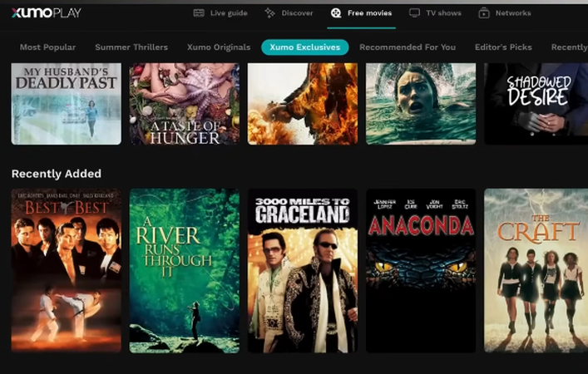Click the Free movies film reel icon

[x=336, y=13]
